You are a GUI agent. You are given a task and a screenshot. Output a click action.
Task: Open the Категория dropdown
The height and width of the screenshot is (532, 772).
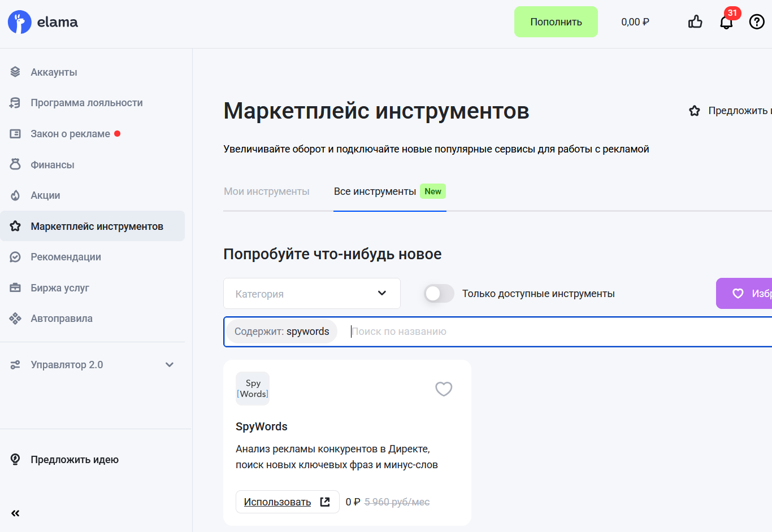[311, 293]
